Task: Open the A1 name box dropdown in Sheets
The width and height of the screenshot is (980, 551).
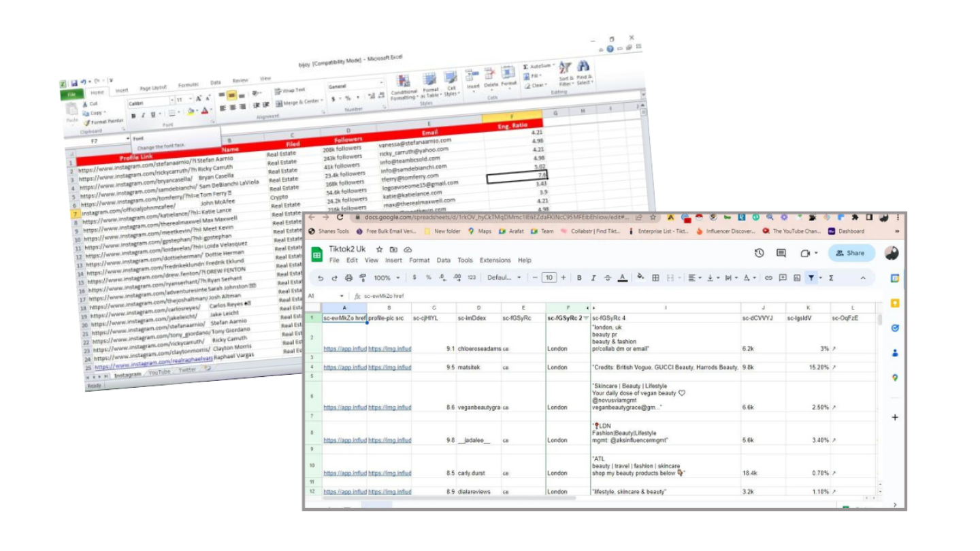Action: point(342,296)
